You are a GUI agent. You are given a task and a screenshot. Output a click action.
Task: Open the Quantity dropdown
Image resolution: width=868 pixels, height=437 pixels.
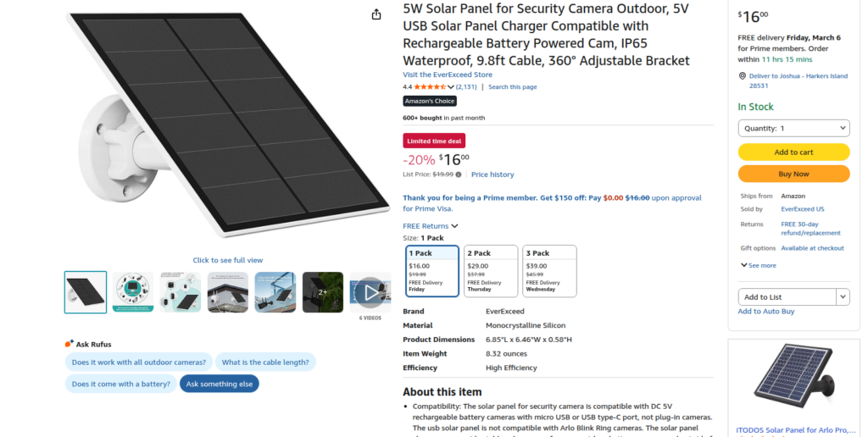click(793, 128)
